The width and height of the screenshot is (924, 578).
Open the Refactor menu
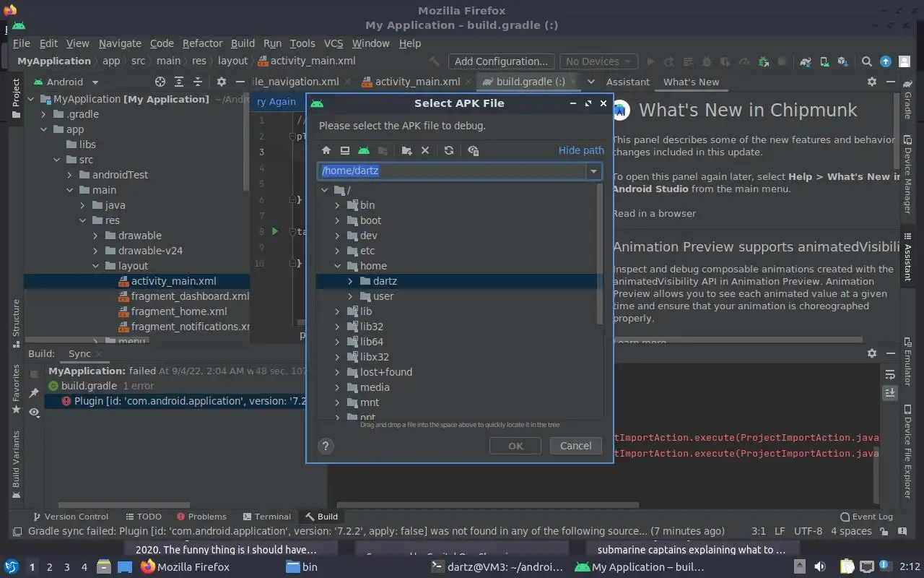[x=202, y=43]
